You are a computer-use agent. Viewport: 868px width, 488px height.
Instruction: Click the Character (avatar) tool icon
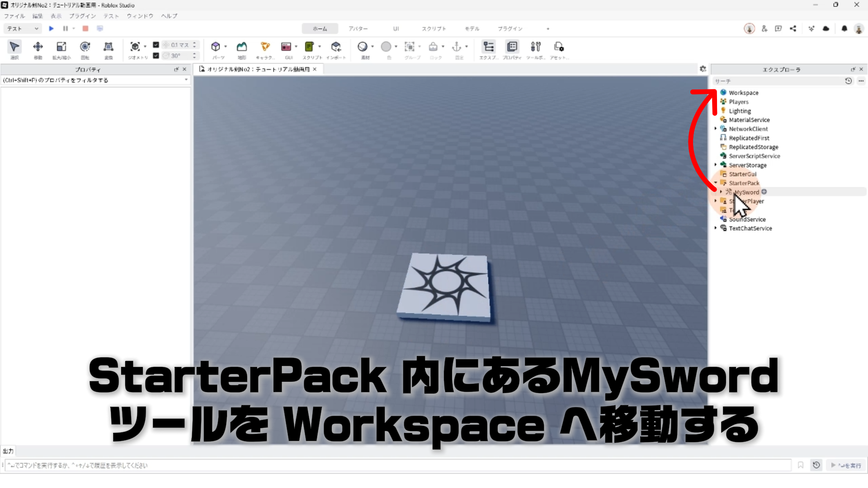(265, 47)
